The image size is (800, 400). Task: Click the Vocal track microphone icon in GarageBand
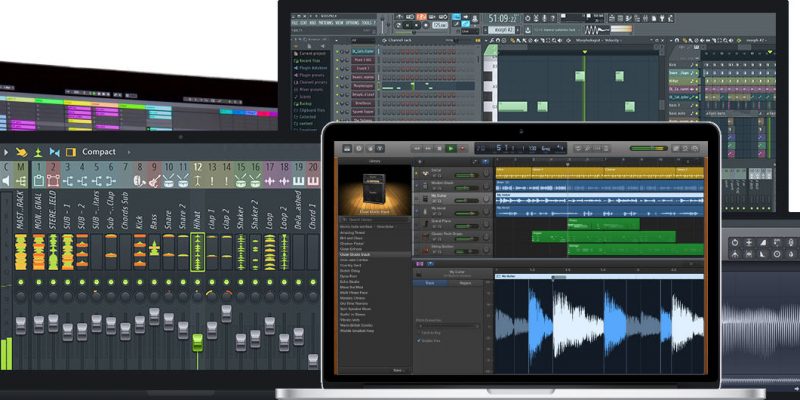coord(425,212)
